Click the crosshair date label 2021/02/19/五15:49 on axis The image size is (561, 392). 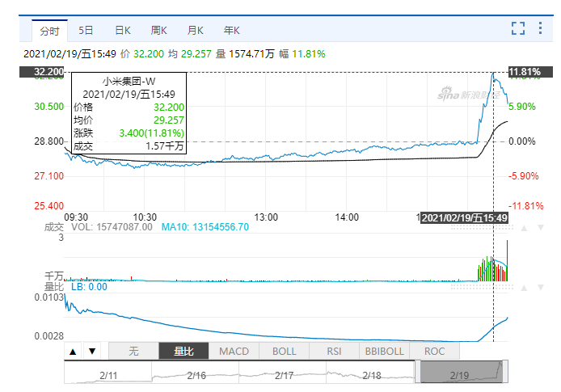coord(464,217)
